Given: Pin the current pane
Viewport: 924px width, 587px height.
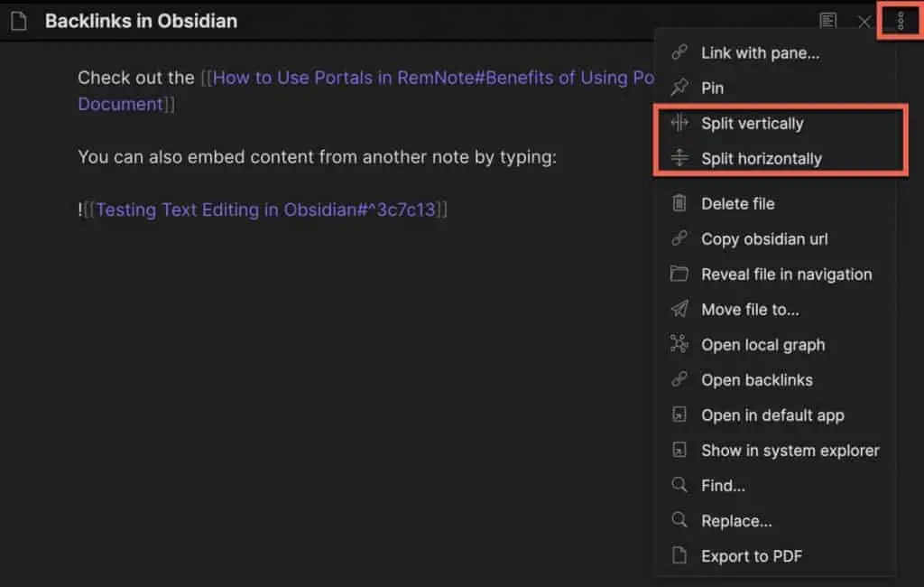Looking at the screenshot, I should tap(713, 88).
